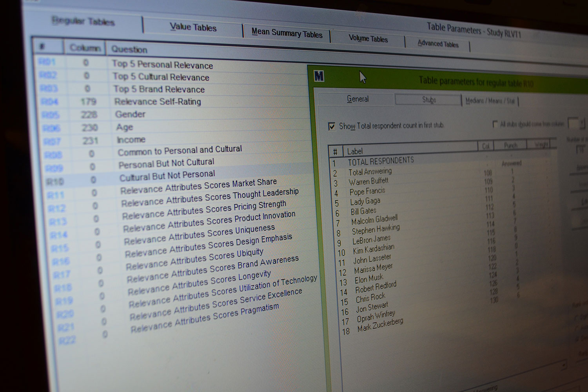Toggle Show Total respondent count checkbox
Image resolution: width=588 pixels, height=392 pixels.
(x=332, y=126)
